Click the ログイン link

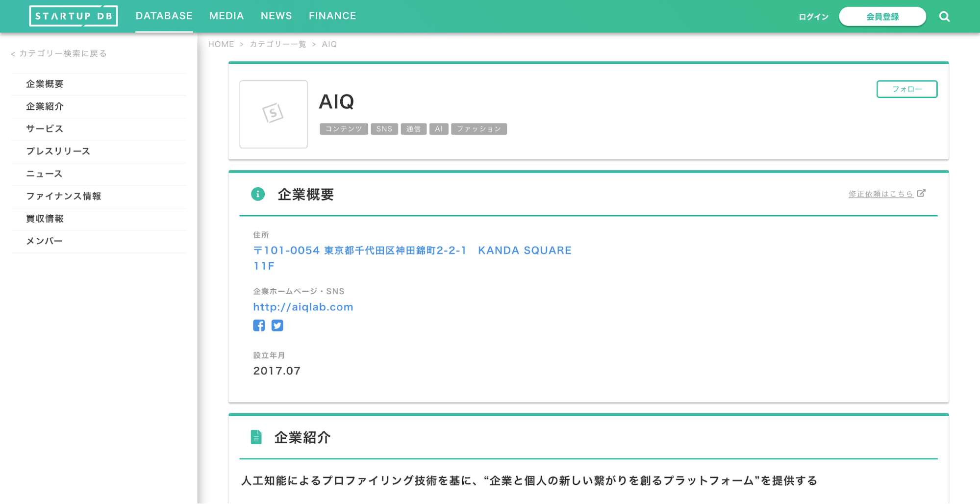click(813, 17)
